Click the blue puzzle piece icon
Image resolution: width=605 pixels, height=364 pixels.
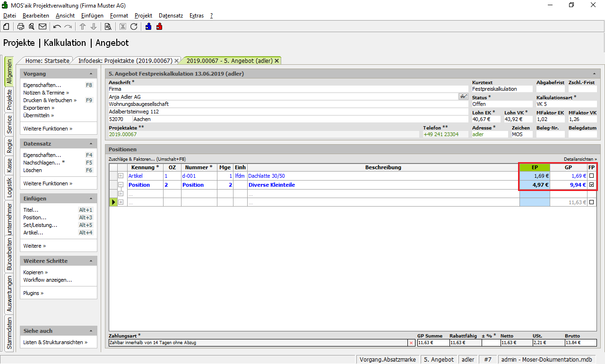[148, 26]
